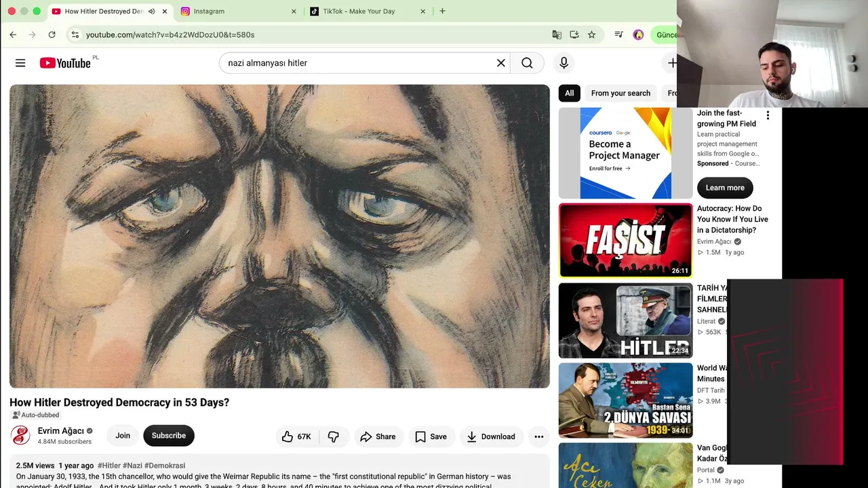Open the Evrim Ağacı channel name link
868x488 pixels.
pyautogui.click(x=61, y=431)
